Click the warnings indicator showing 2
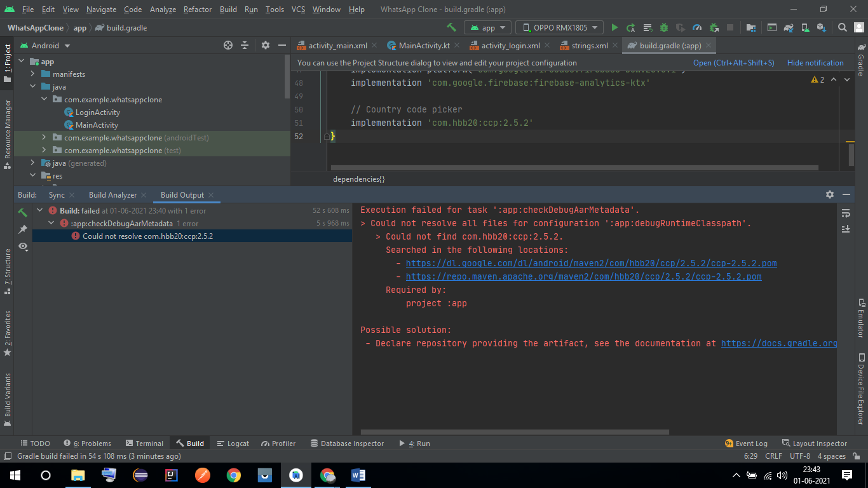 click(x=818, y=79)
